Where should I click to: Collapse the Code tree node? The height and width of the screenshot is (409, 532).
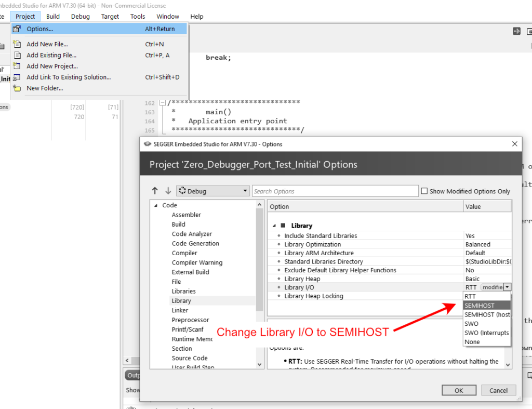(x=156, y=205)
